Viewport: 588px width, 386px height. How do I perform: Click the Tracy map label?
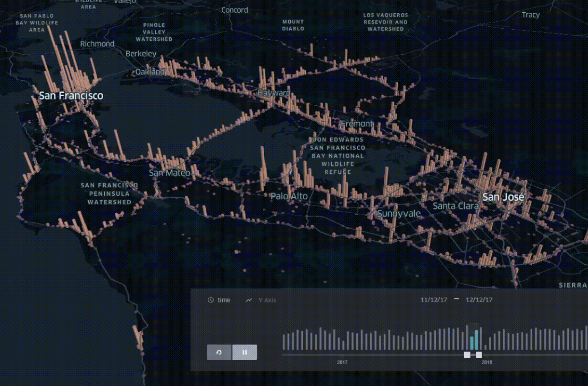531,15
